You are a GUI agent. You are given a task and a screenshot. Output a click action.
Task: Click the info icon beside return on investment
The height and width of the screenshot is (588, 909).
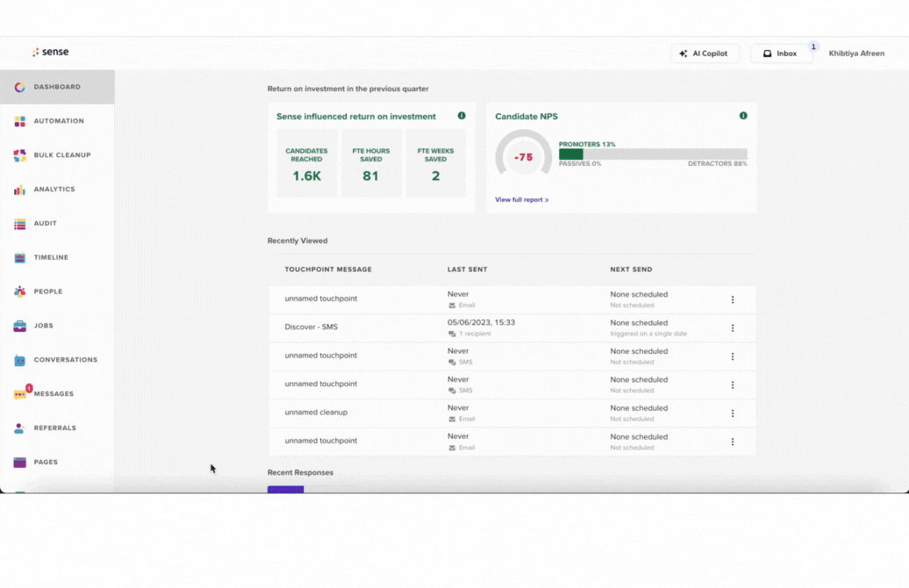point(462,116)
